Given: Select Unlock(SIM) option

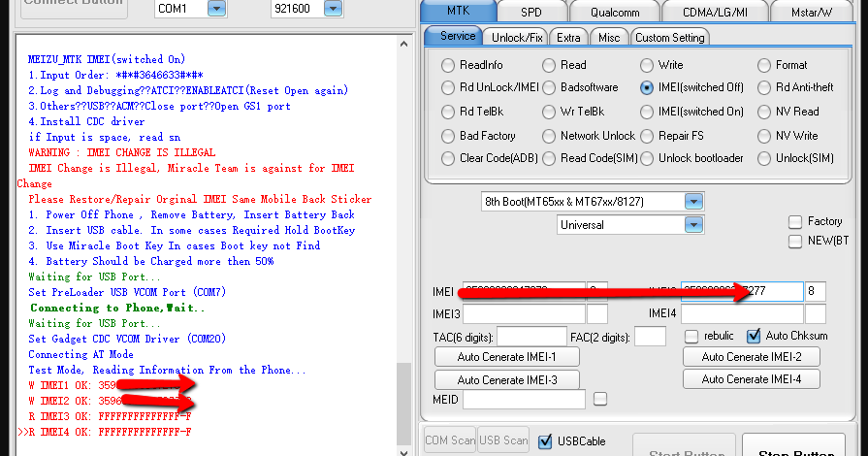Looking at the screenshot, I should (764, 158).
